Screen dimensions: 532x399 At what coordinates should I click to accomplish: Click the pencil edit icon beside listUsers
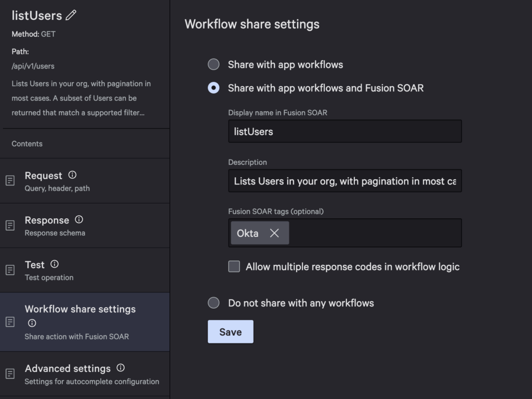(x=71, y=16)
